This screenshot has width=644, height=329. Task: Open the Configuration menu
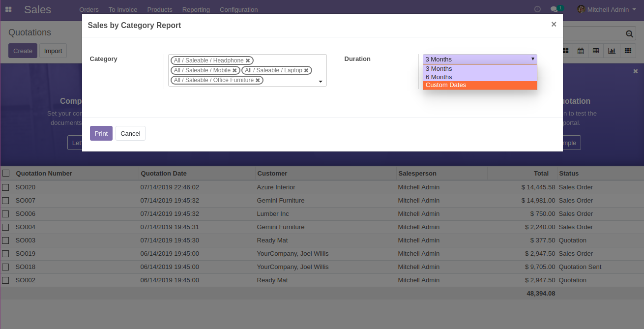(x=238, y=9)
